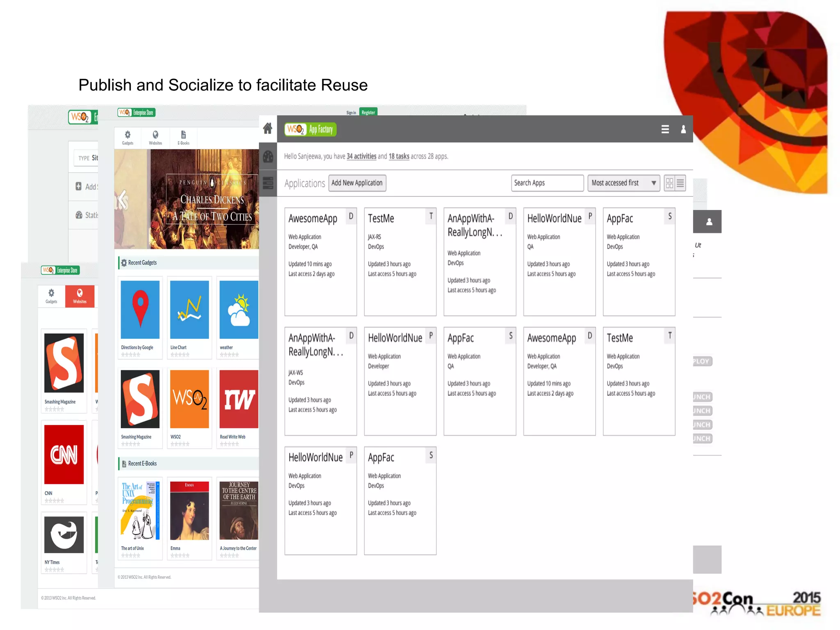Switch to grid view of applications

tap(669, 183)
